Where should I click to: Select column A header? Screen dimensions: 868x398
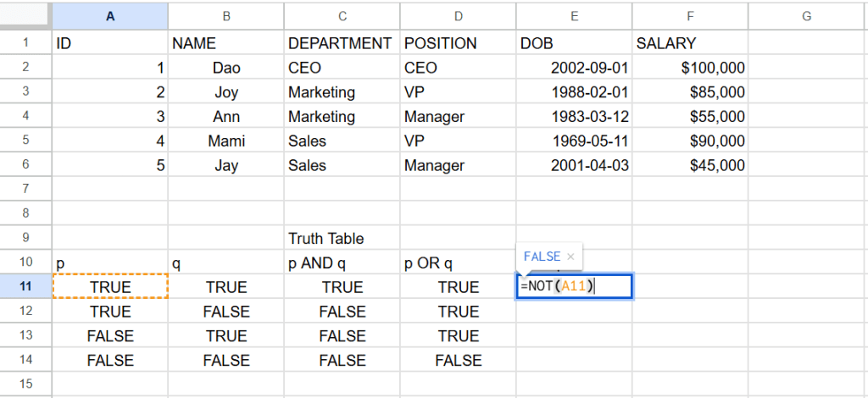[x=110, y=15]
